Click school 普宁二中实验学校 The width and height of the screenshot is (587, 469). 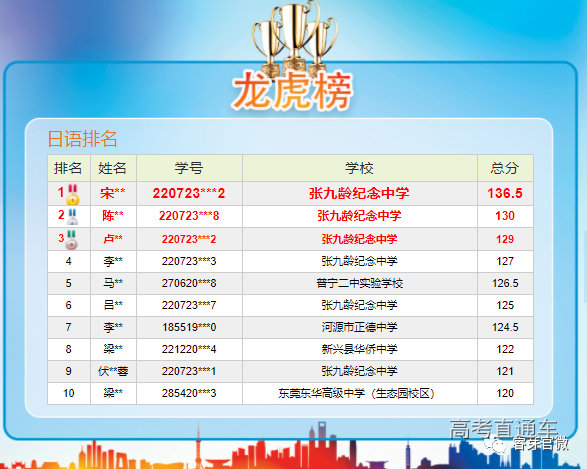tap(359, 283)
